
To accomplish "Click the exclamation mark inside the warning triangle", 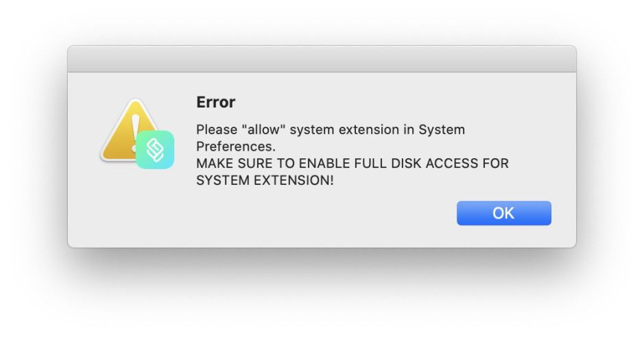I will pos(134,127).
